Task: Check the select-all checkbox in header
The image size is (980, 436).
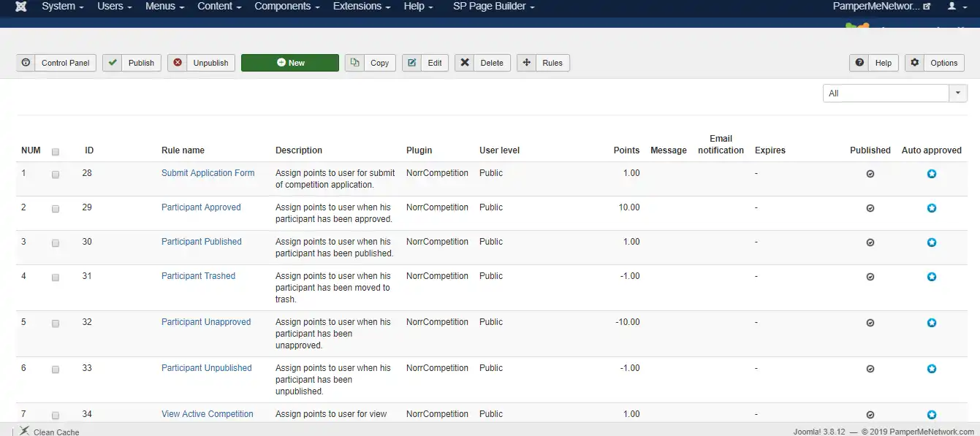Action: [56, 152]
